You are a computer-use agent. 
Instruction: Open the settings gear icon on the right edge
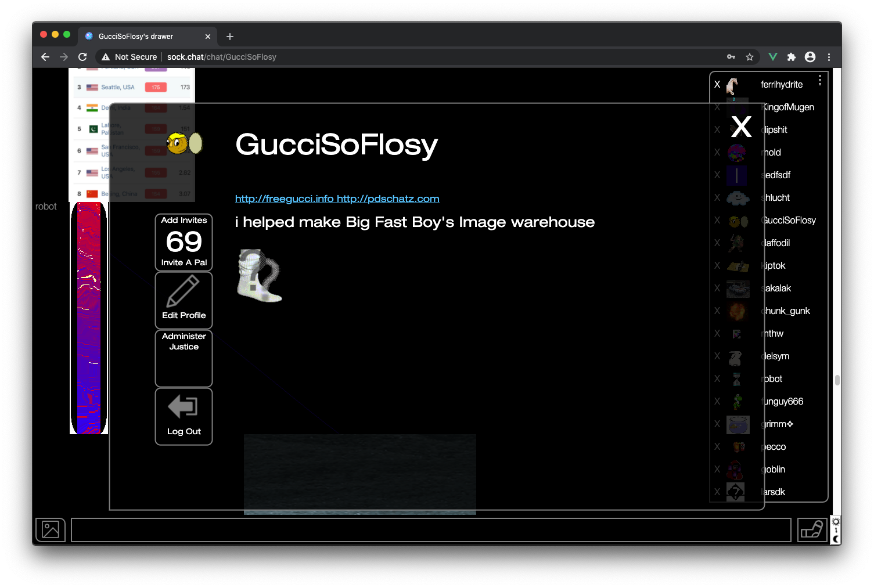click(835, 521)
